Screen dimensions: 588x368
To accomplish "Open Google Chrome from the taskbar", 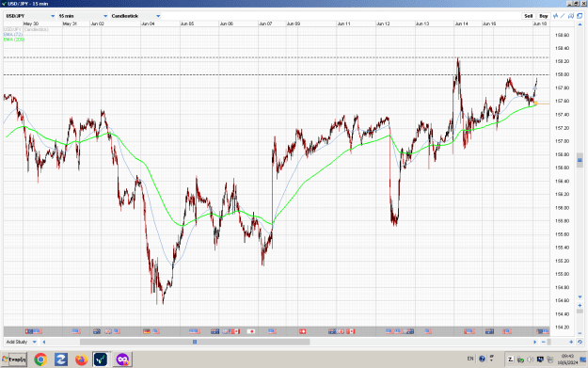I will tap(40, 360).
